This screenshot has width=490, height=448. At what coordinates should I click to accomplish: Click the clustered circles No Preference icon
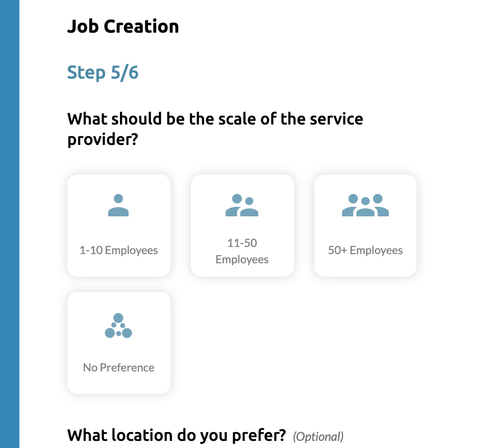point(118,326)
